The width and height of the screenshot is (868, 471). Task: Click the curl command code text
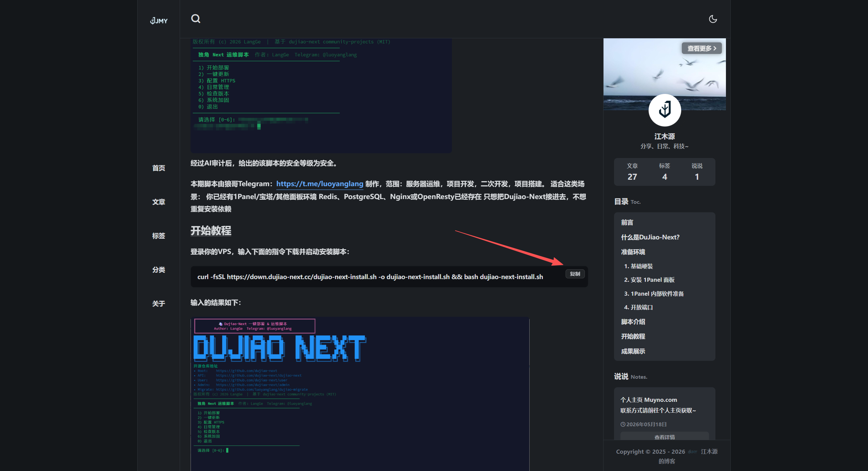click(370, 277)
